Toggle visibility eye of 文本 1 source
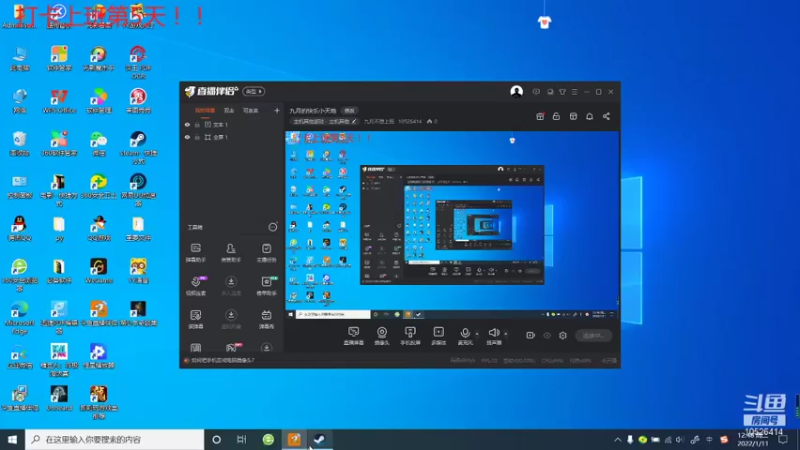 tap(187, 124)
